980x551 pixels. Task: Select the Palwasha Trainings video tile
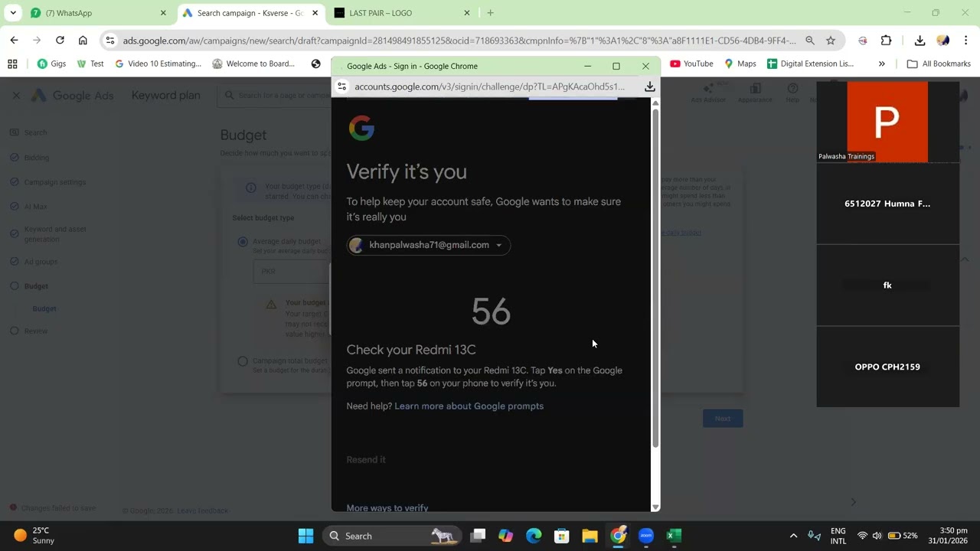point(887,122)
